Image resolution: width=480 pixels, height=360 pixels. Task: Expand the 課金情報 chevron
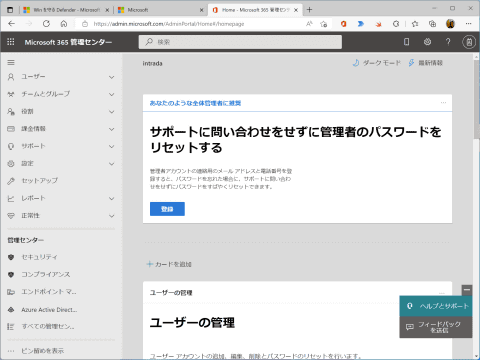click(x=112, y=129)
